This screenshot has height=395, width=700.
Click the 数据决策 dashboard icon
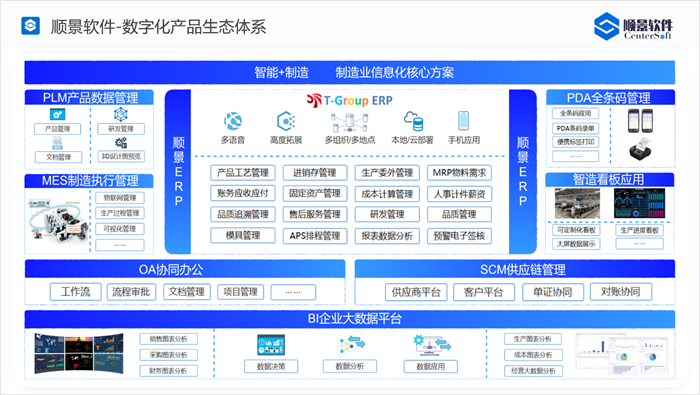[x=271, y=345]
